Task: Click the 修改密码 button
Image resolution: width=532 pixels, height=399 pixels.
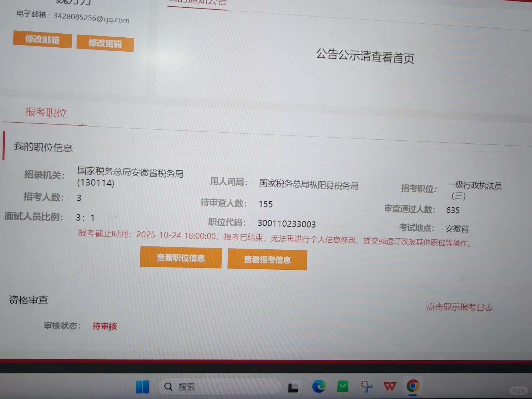Action: click(x=105, y=43)
